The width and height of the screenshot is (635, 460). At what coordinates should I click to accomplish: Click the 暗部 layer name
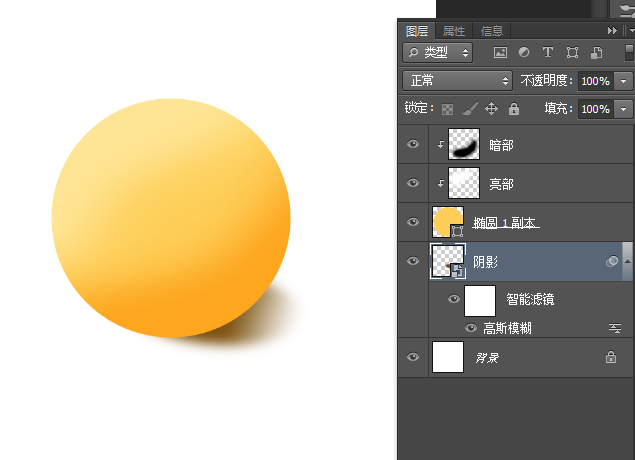pos(501,145)
